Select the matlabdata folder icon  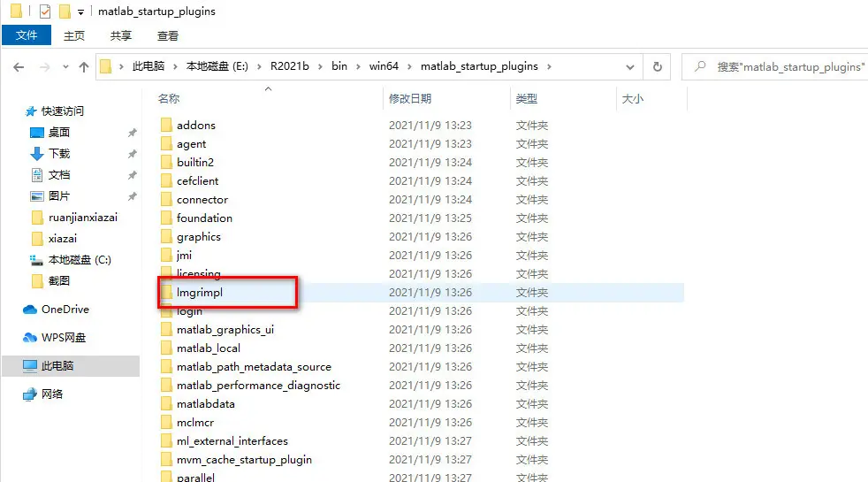(166, 403)
